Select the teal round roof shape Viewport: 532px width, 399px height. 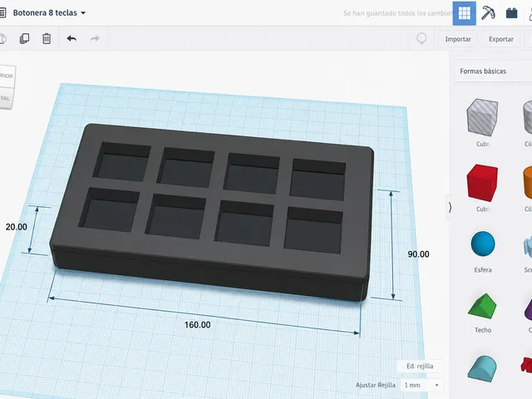coord(482,368)
